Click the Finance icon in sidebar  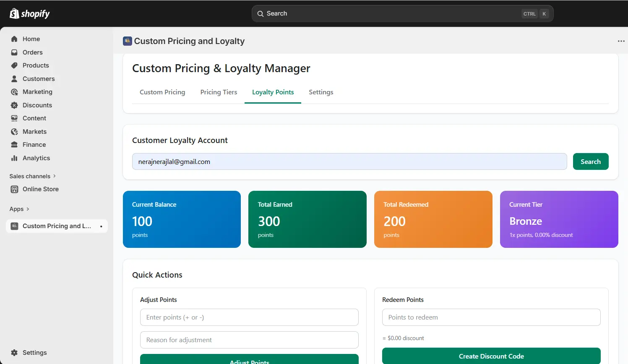click(14, 145)
